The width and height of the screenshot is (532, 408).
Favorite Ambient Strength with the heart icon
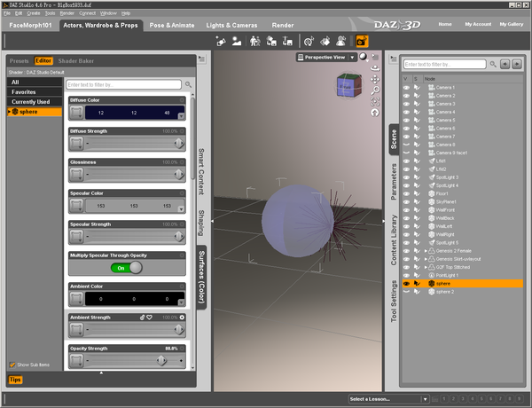[x=149, y=318]
